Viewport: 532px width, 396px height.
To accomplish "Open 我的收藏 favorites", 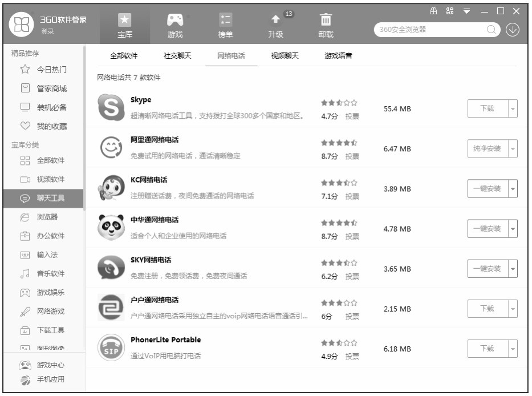I will click(43, 126).
